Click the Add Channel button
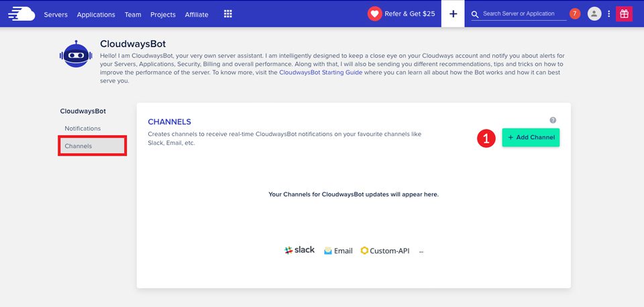Image resolution: width=644 pixels, height=307 pixels. click(531, 137)
